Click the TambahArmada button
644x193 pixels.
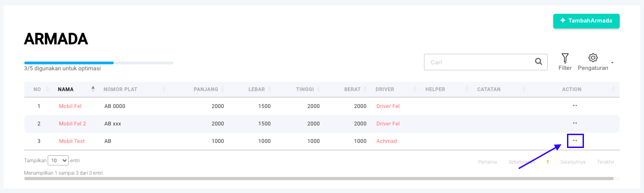tap(586, 21)
